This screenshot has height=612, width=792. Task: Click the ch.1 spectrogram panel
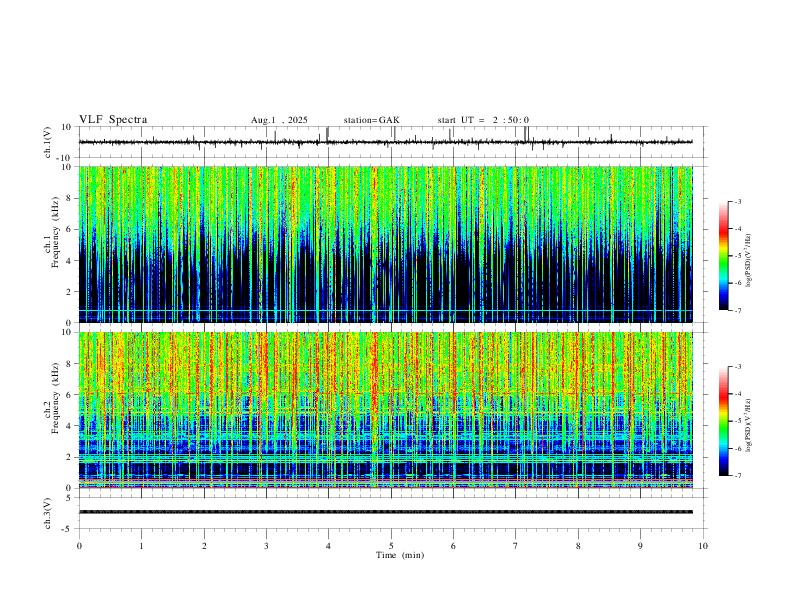tap(386, 244)
